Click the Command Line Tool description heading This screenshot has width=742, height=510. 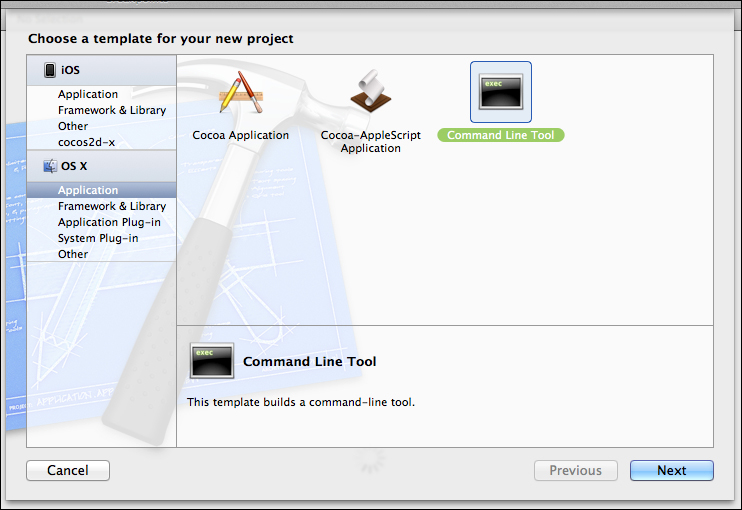pos(309,361)
